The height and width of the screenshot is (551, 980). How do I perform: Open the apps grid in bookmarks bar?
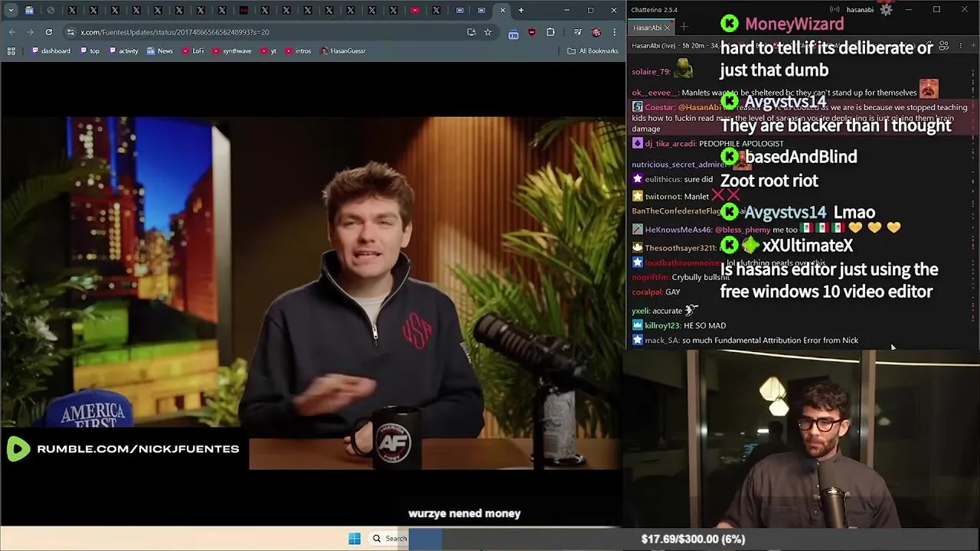coord(11,51)
